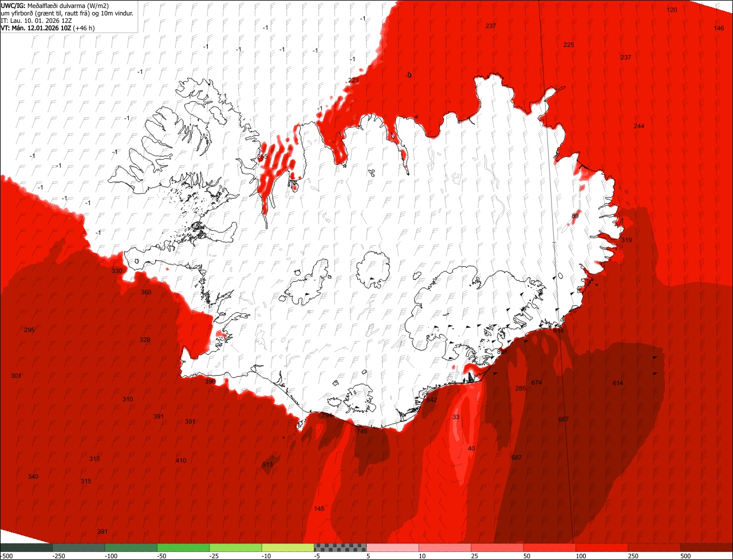Viewport: 733px width, 560px height.
Task: Click the legend tick label '500'
Action: pyautogui.click(x=685, y=556)
